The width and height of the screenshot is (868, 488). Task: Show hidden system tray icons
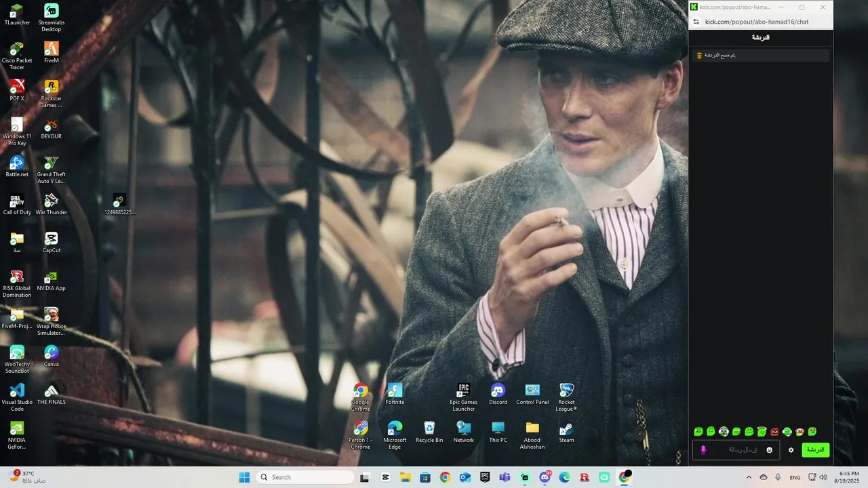[x=749, y=477]
